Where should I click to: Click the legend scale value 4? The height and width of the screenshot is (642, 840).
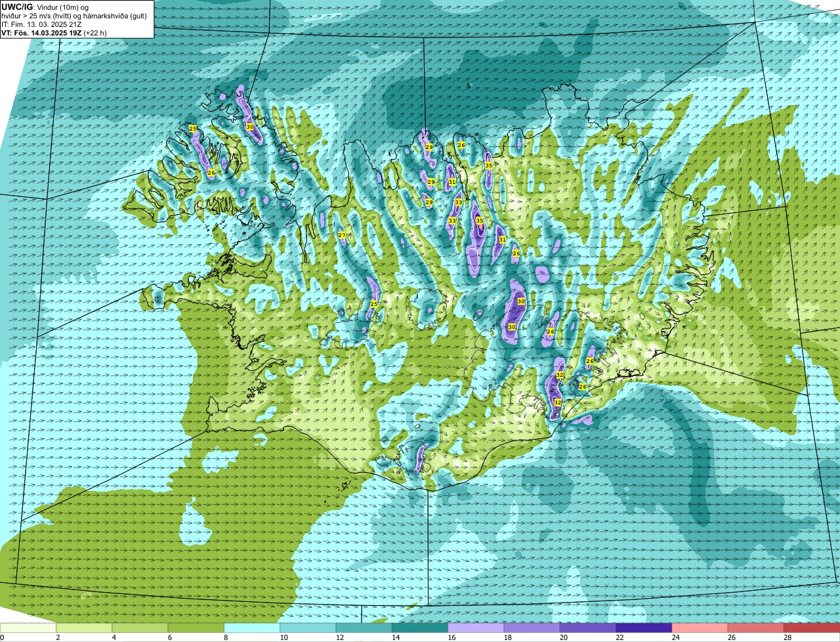[114, 637]
